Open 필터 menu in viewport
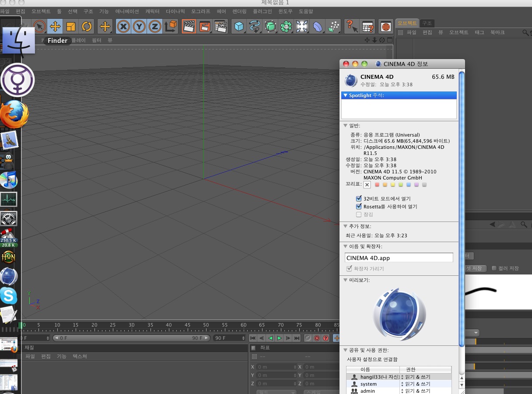Viewport: 532px width, 394px height. point(97,40)
